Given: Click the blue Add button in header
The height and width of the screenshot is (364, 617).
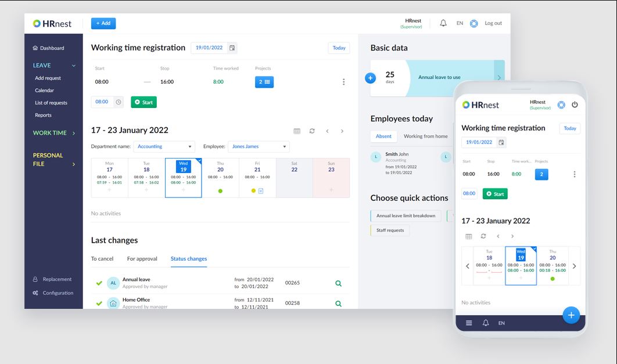Looking at the screenshot, I should point(103,23).
